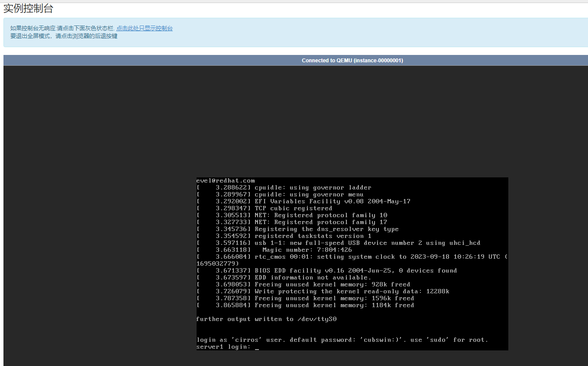Click the 实例控制台 page heading
Image resolution: width=588 pixels, height=366 pixels.
tap(29, 8)
